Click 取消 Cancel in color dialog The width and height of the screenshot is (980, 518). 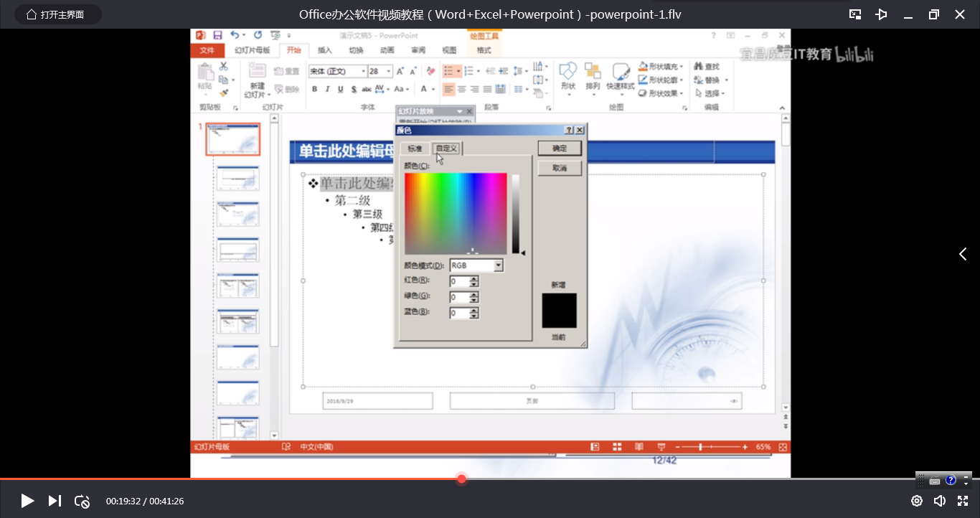tap(560, 168)
